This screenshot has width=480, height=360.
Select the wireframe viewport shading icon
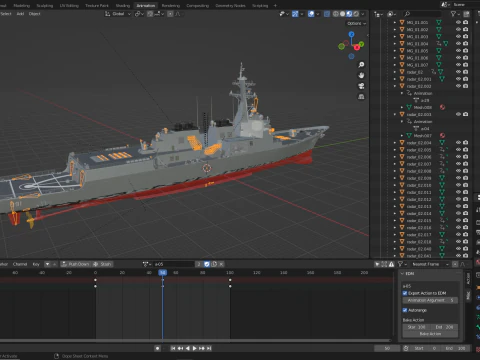335,14
